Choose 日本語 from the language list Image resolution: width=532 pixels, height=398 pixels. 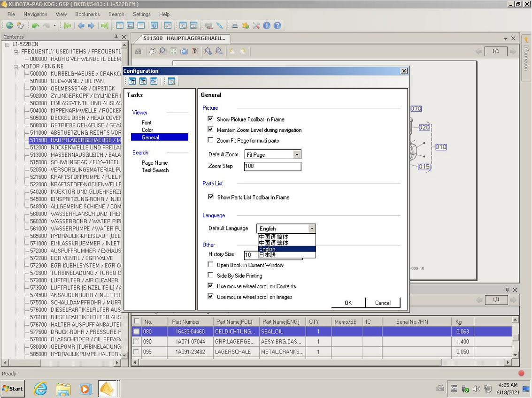click(287, 255)
